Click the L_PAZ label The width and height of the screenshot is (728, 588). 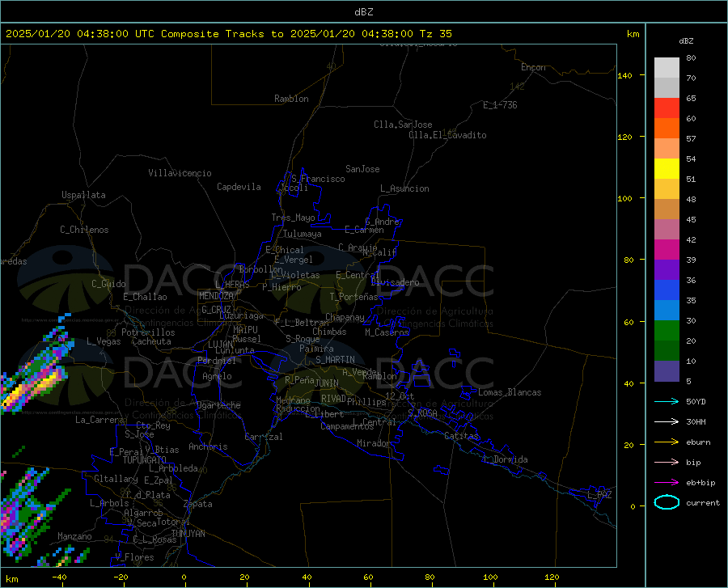[x=599, y=495]
